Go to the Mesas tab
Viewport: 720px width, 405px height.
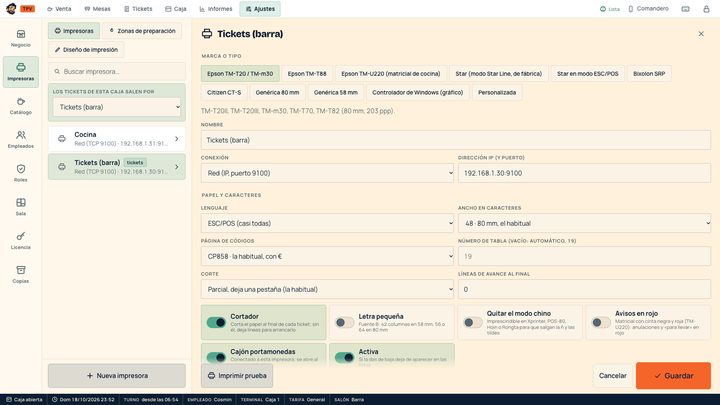tap(97, 9)
